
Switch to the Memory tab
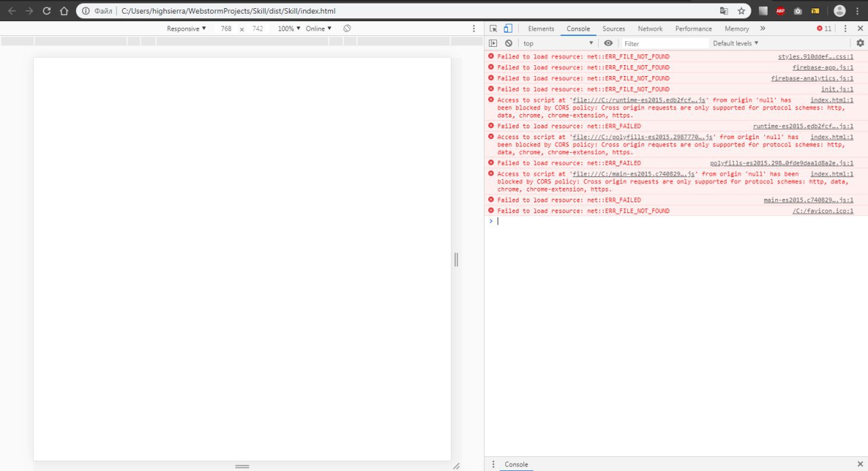736,29
